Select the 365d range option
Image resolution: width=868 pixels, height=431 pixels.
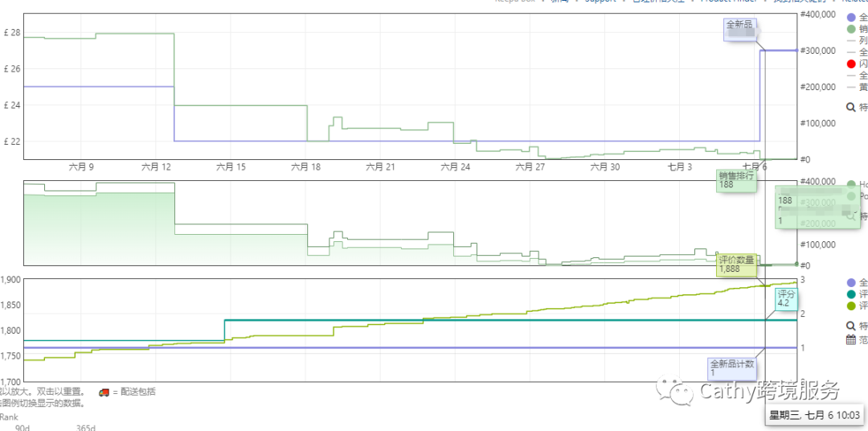point(86,428)
